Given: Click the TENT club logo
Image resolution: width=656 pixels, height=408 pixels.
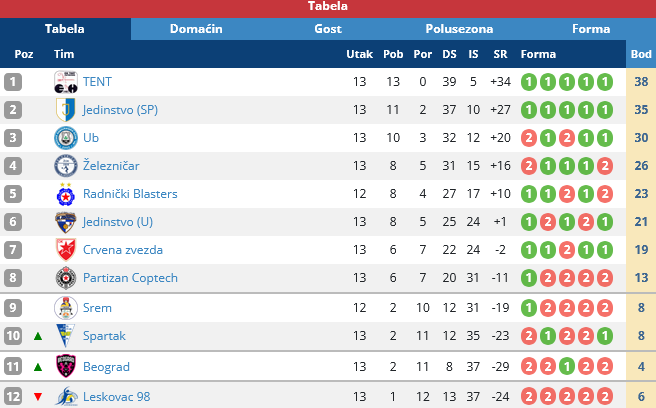Looking at the screenshot, I should click(x=66, y=82).
